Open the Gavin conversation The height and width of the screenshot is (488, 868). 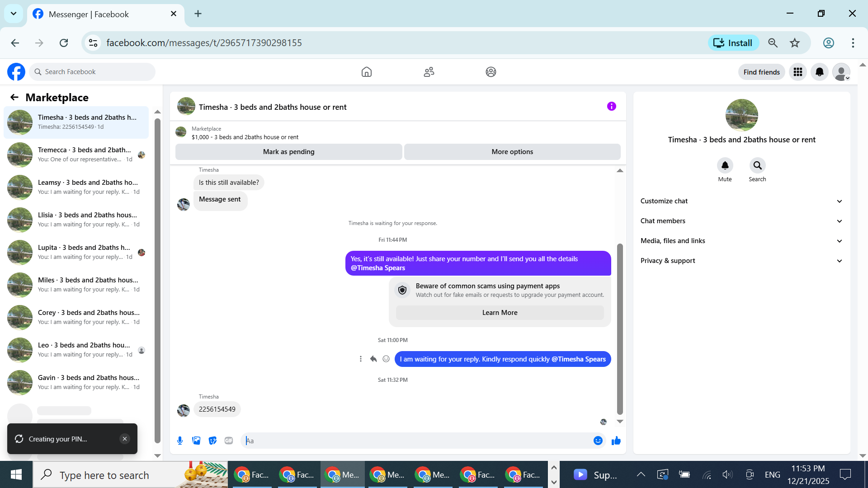pyautogui.click(x=76, y=382)
